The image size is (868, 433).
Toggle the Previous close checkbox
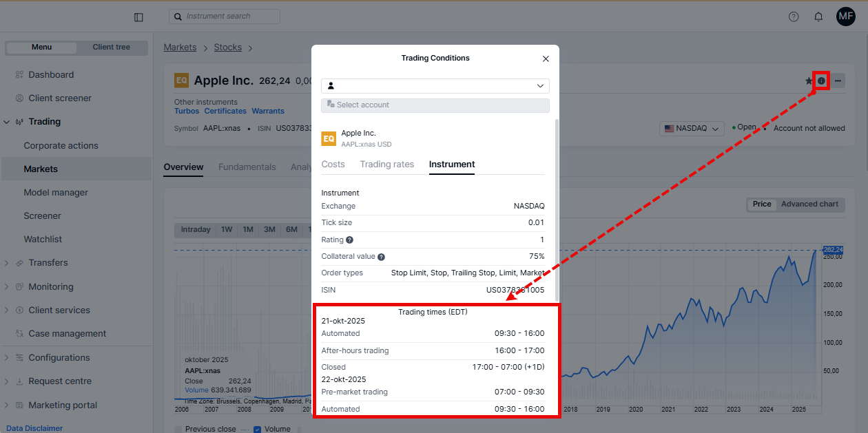click(178, 429)
